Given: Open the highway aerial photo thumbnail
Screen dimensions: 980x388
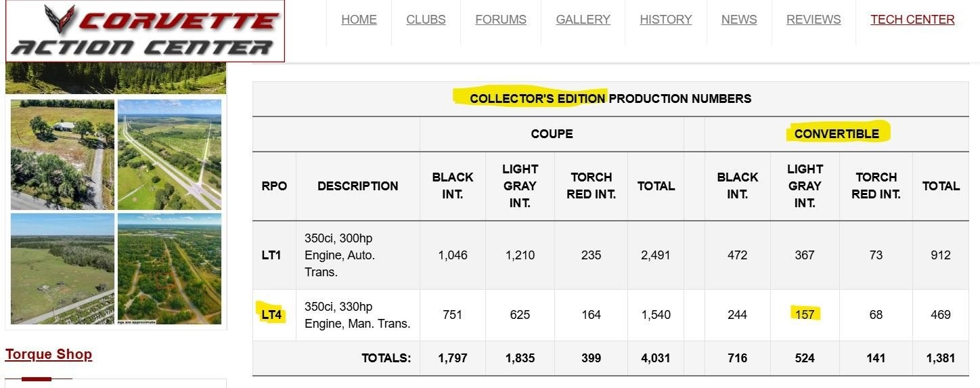Looking at the screenshot, I should pyautogui.click(x=169, y=154).
